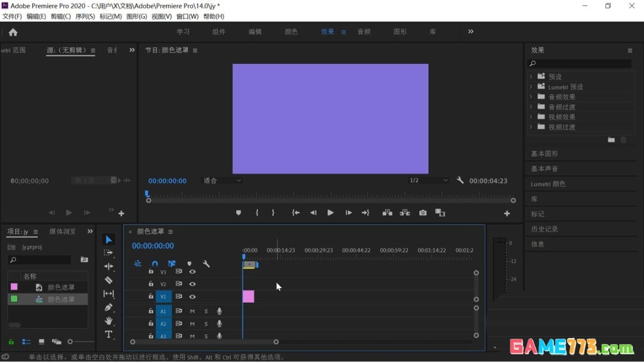Open the 文件 menu in the menu bar
The width and height of the screenshot is (644, 362).
(11, 16)
